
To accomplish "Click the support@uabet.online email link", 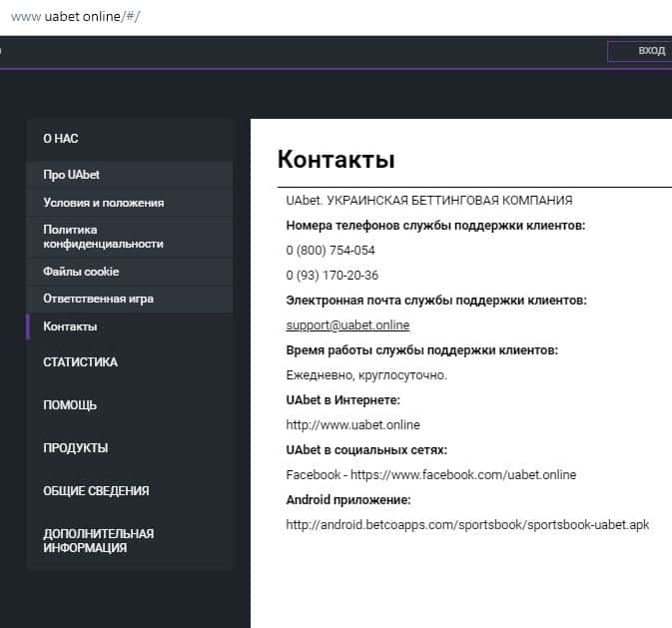I will click(347, 325).
